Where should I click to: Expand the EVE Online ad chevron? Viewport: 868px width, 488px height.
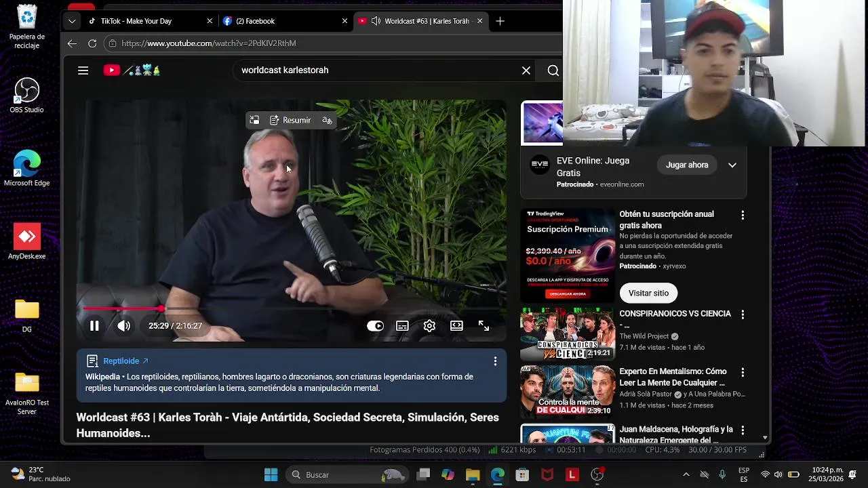click(732, 165)
